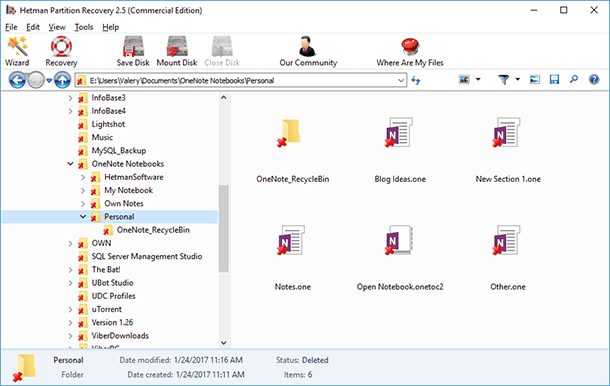This screenshot has height=386, width=610.
Task: Open view mode dropdown arrow
Action: pyautogui.click(x=478, y=79)
